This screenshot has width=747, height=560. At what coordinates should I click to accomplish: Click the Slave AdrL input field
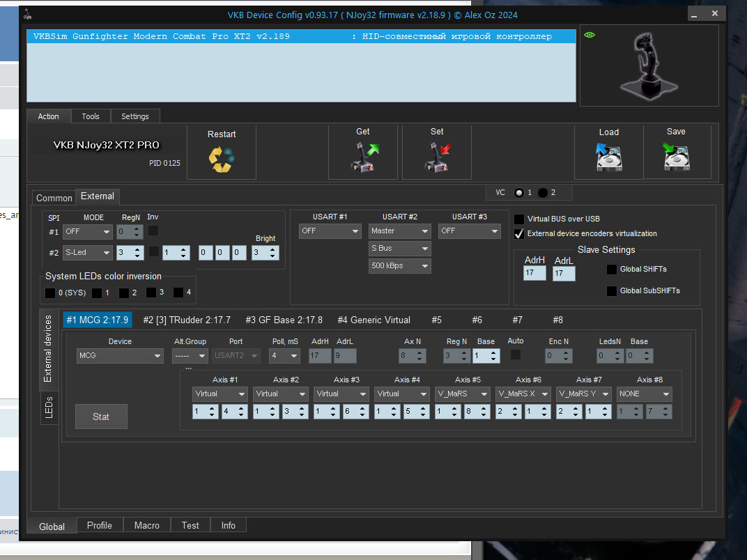coord(564,273)
